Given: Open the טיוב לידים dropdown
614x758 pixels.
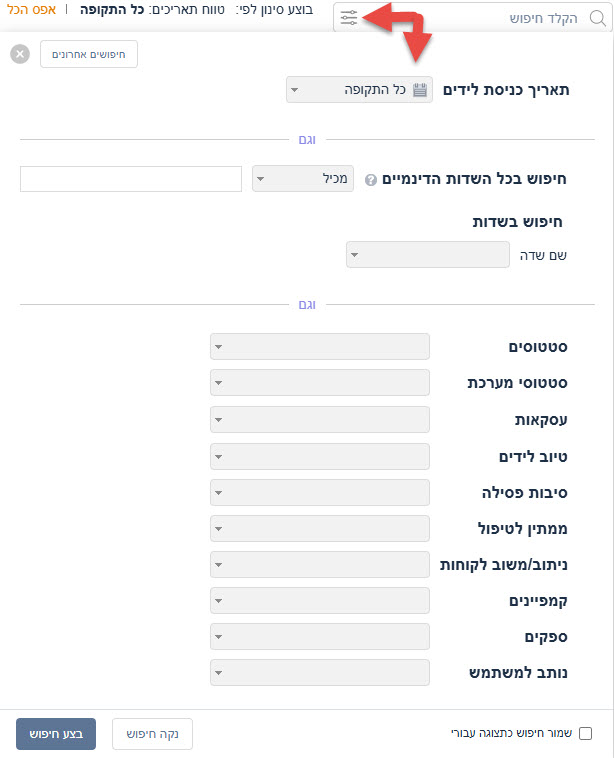Looking at the screenshot, I should click(x=320, y=456).
